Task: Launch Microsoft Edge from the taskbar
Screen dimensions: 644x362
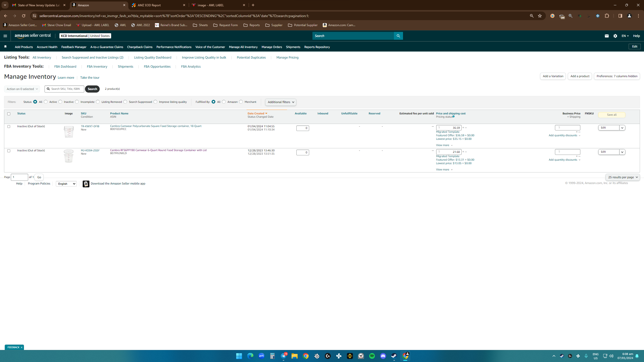Action: (x=250, y=356)
